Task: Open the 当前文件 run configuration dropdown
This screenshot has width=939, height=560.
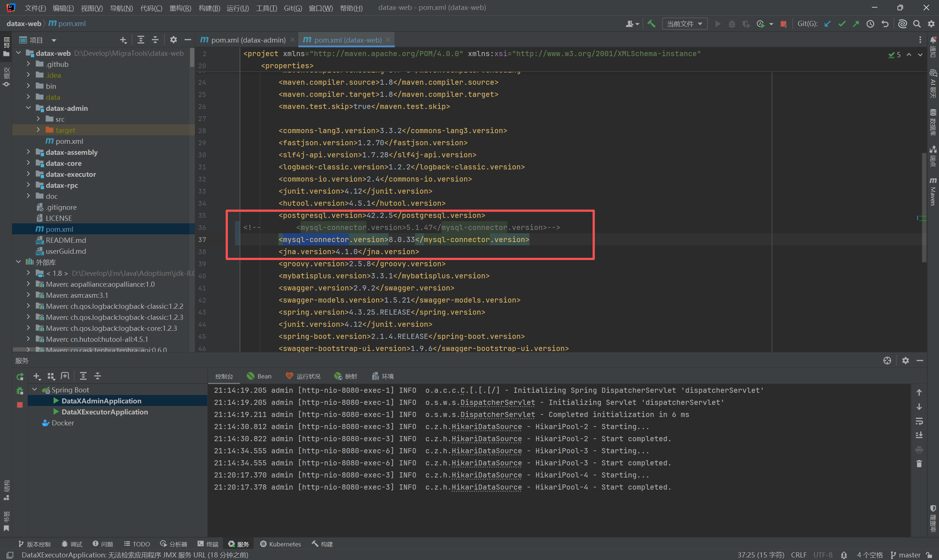Action: coord(684,24)
